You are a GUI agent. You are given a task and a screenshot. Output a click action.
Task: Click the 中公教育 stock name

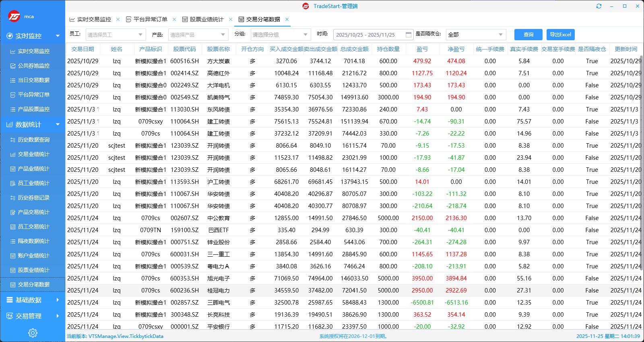[219, 218]
